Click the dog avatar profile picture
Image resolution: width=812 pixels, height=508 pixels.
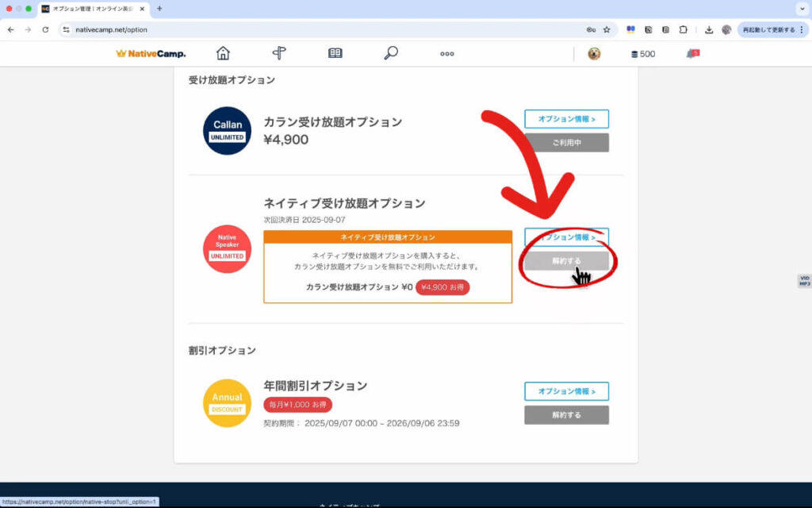(x=594, y=53)
